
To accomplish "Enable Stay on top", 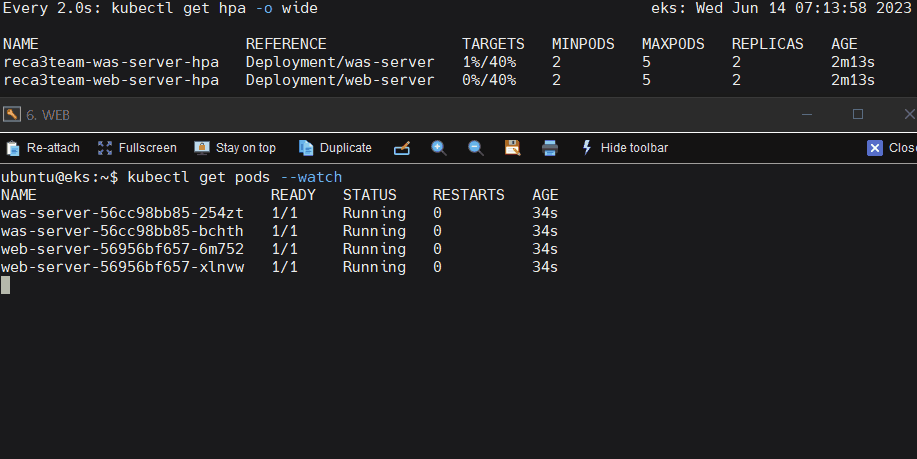I will 235,148.
